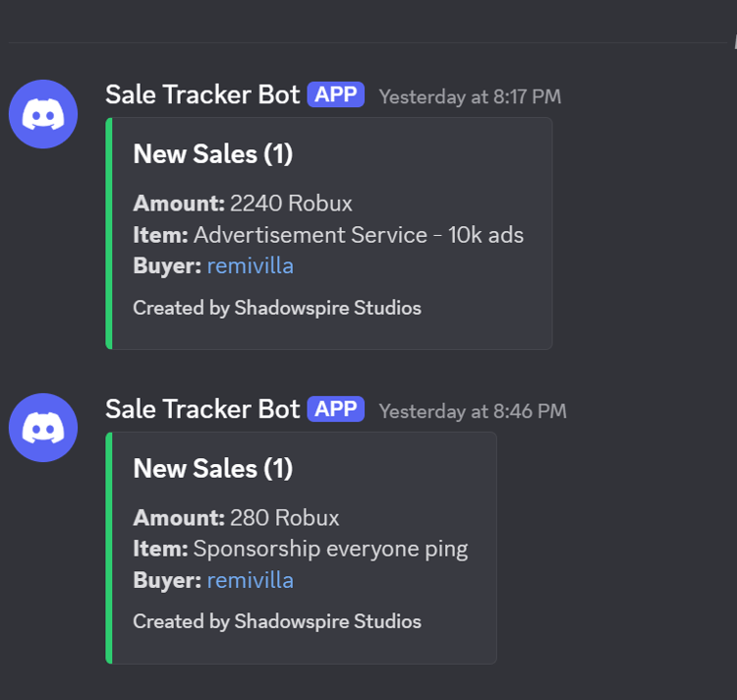Open remivilla buyer link in the 2240 Robux sale

(x=250, y=266)
